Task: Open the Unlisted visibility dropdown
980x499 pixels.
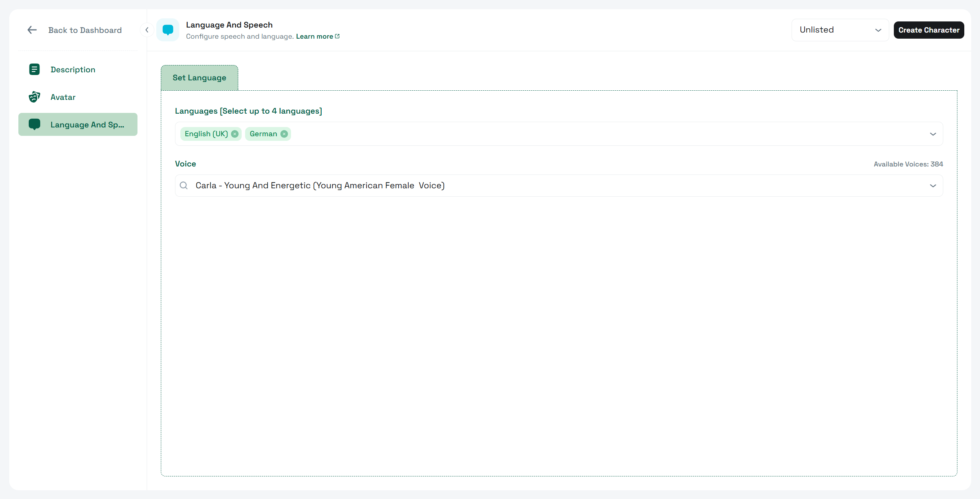Action: tap(840, 30)
